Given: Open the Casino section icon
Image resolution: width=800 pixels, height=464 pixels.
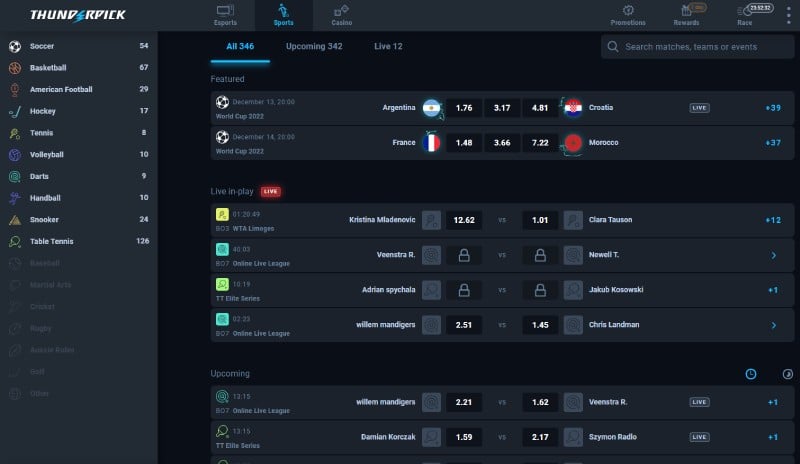Looking at the screenshot, I should pyautogui.click(x=341, y=15).
